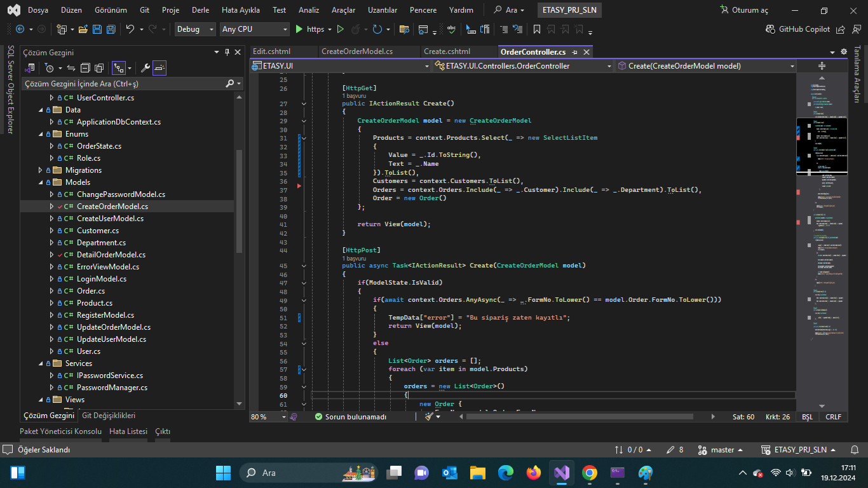Open the Hata Listesi tab
Viewport: 868px width, 488px height.
(128, 431)
